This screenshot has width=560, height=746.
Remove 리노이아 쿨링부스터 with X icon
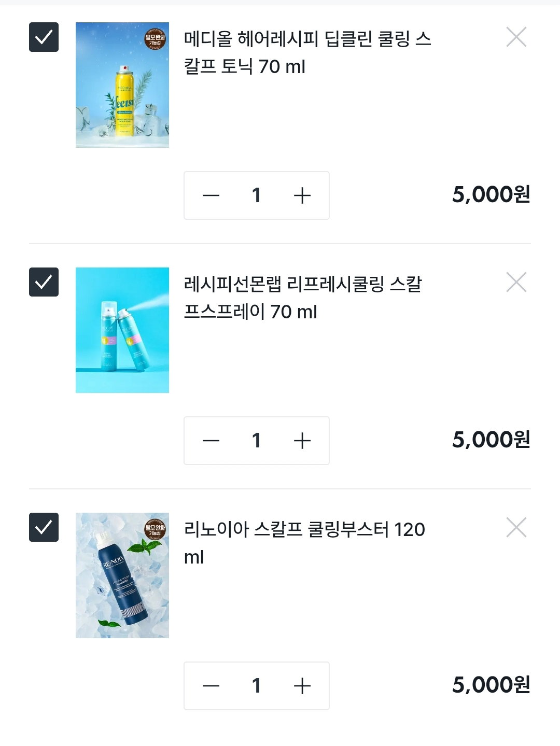(x=516, y=527)
